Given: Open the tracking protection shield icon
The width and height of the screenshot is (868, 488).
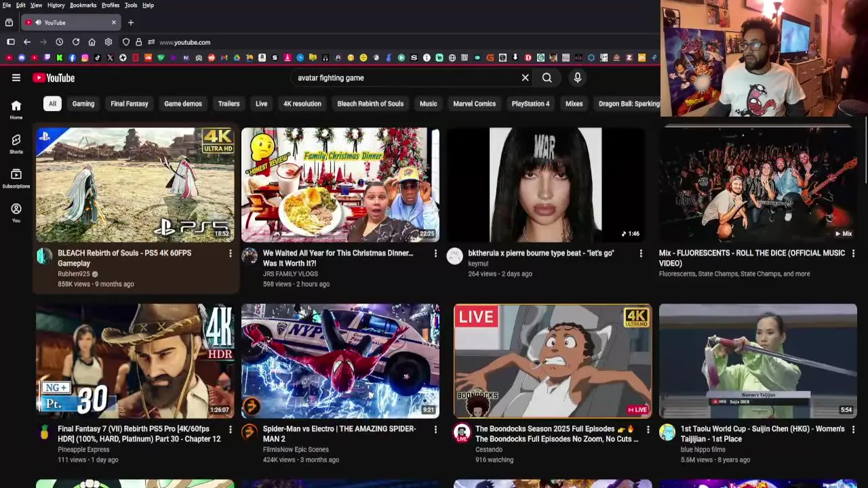Looking at the screenshot, I should [x=125, y=42].
